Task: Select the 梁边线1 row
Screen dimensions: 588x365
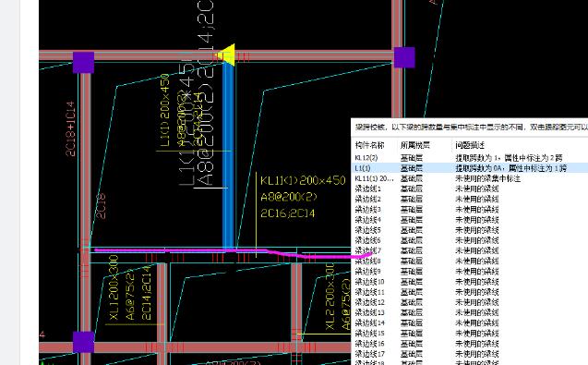Action: 470,189
